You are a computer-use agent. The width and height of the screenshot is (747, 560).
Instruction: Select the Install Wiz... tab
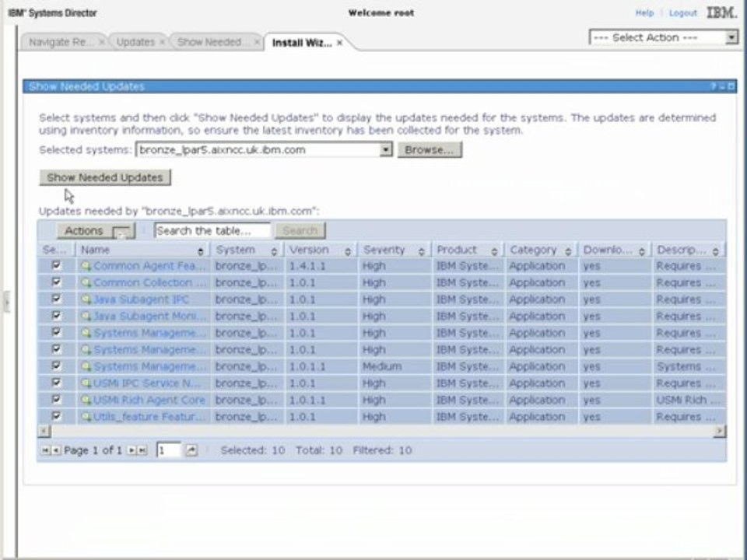[x=302, y=43]
